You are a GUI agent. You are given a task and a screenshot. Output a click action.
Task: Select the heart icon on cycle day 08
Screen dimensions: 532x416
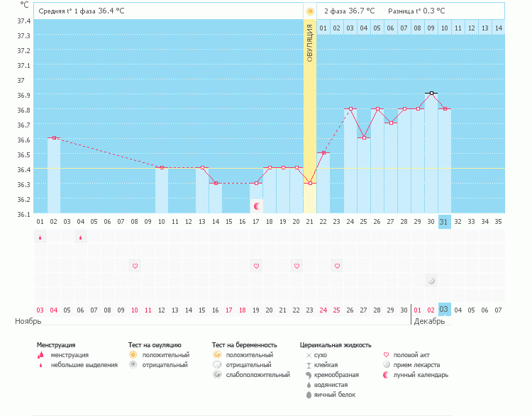click(135, 266)
